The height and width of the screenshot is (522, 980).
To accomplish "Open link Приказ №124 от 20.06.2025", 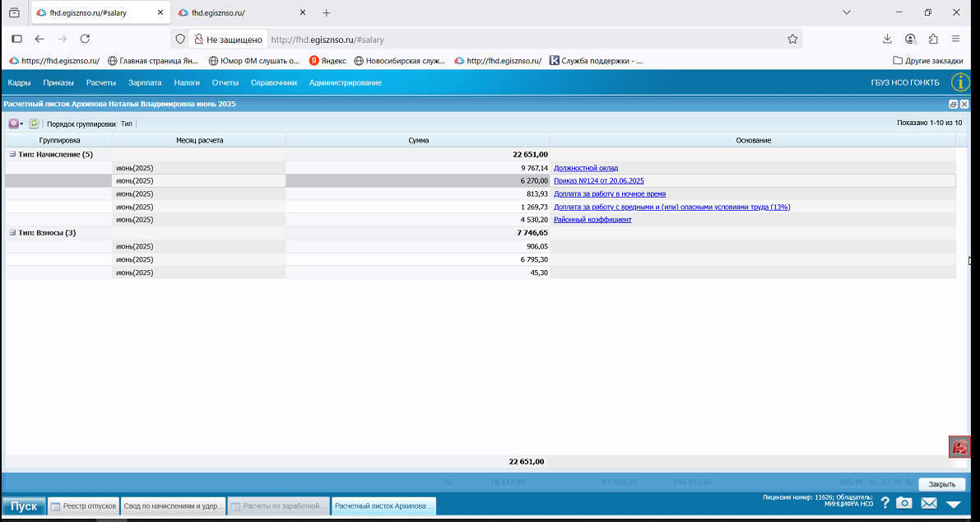I will (x=599, y=180).
